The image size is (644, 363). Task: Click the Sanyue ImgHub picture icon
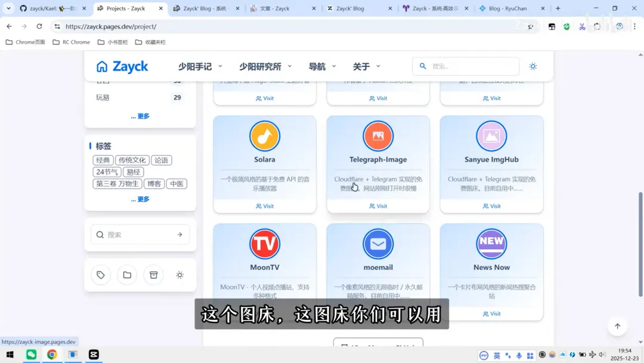pyautogui.click(x=491, y=136)
